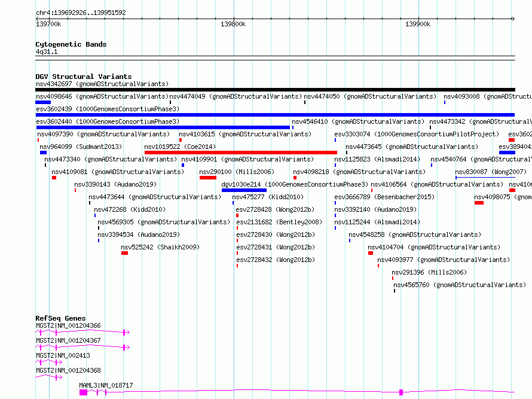Select nsv4109901 gnomAD variant label
532x399 pixels.
pos(247,159)
